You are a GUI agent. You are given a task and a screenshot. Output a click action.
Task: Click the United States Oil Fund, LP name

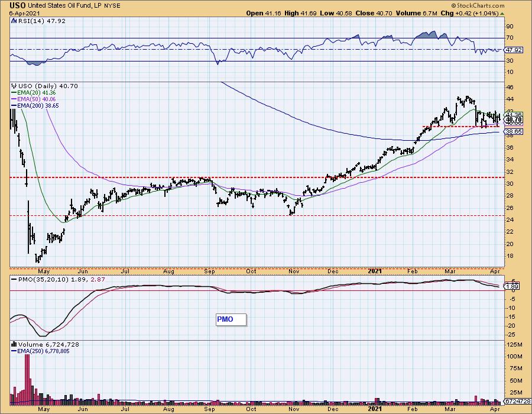coord(63,6)
